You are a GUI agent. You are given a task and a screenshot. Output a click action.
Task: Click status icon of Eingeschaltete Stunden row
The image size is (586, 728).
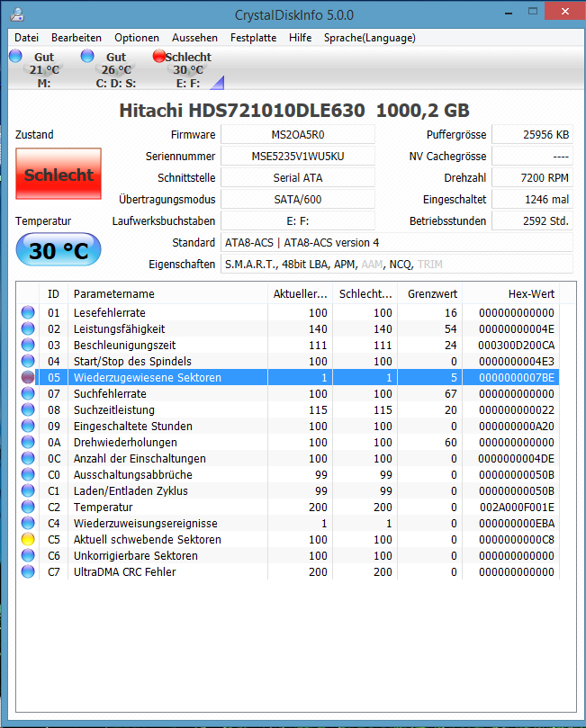coord(28,426)
